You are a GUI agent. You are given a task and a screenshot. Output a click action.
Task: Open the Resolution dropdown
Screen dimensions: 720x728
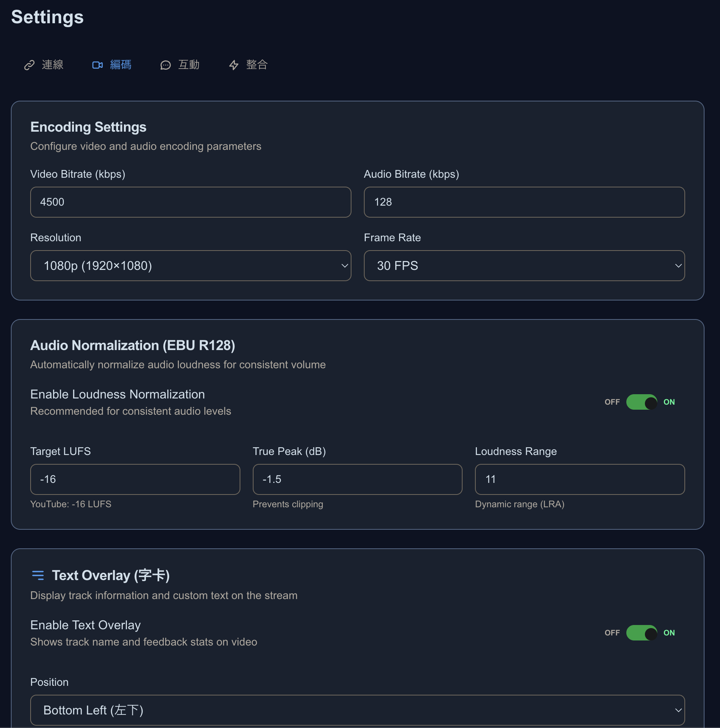point(190,266)
